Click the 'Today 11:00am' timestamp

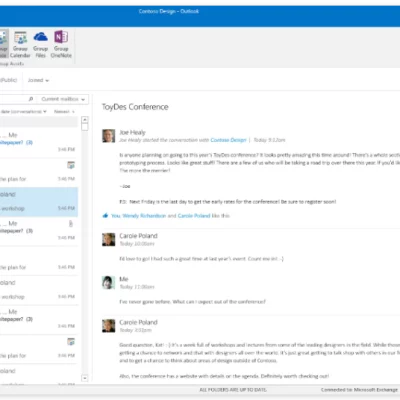[137, 287]
